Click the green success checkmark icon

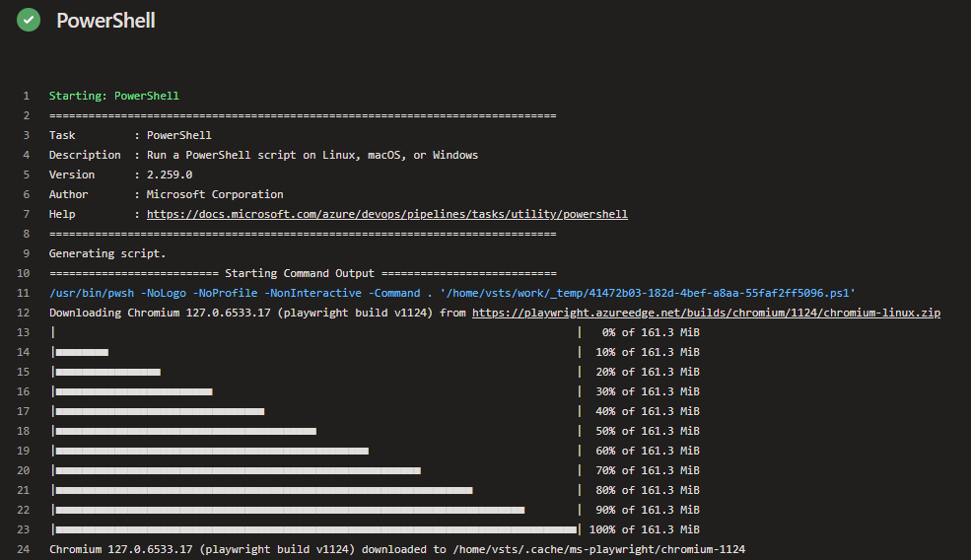[29, 20]
